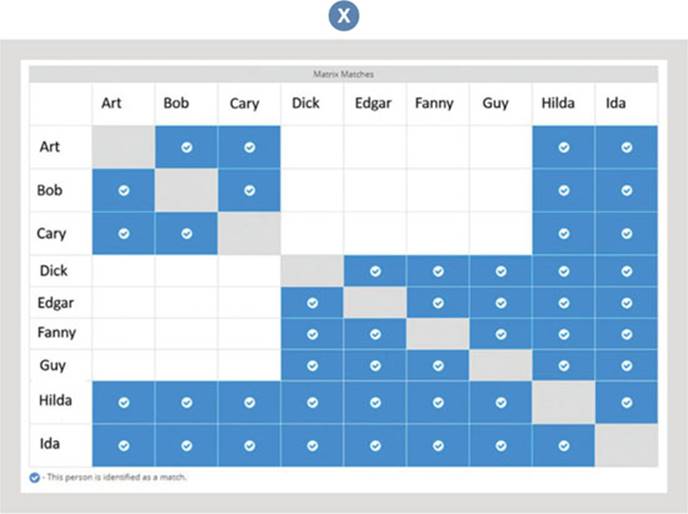Close the matrix popup with X button
Screen dimensions: 688x514
[x=344, y=16]
